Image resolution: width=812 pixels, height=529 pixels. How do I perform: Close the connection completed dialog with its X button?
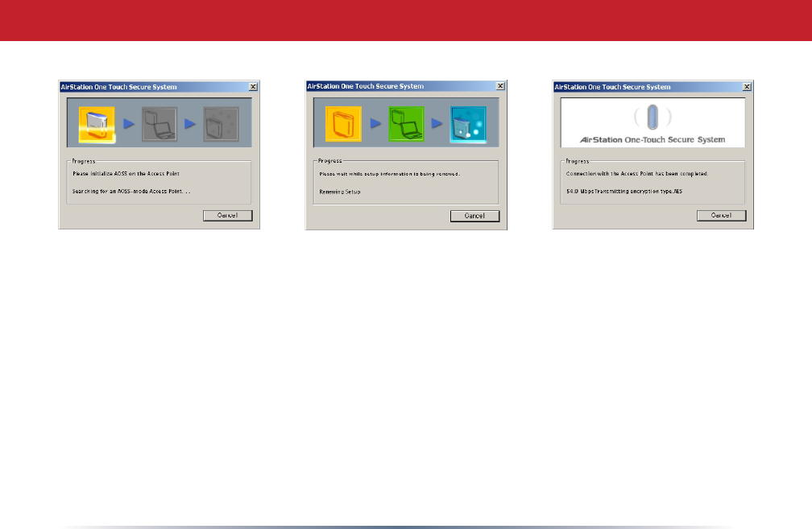[747, 87]
